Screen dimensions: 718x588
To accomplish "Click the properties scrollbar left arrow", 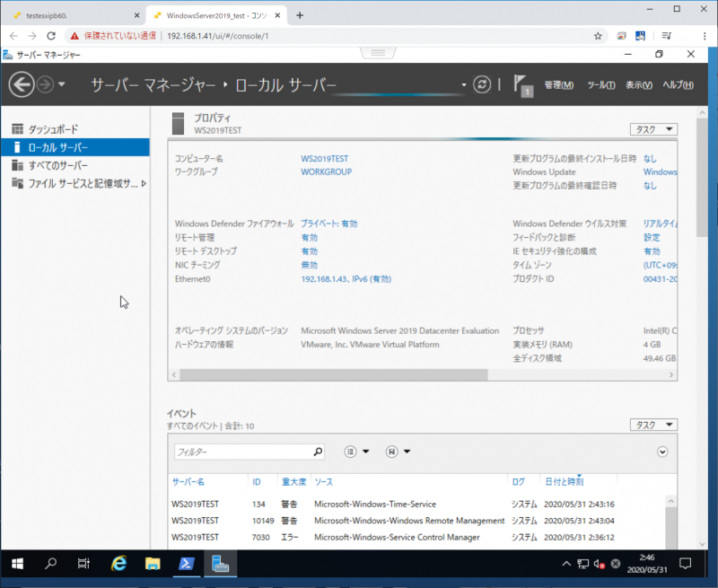I will (174, 374).
